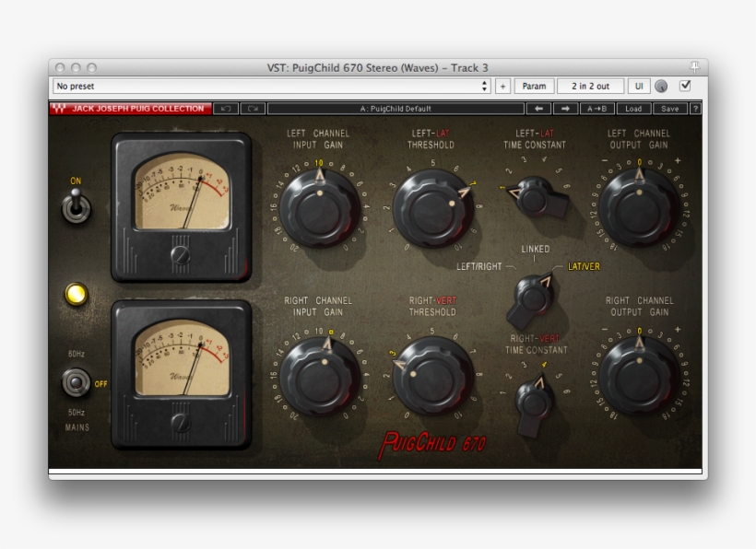Click the Left Channel Input Gain knob
The height and width of the screenshot is (549, 756).
coord(320,206)
